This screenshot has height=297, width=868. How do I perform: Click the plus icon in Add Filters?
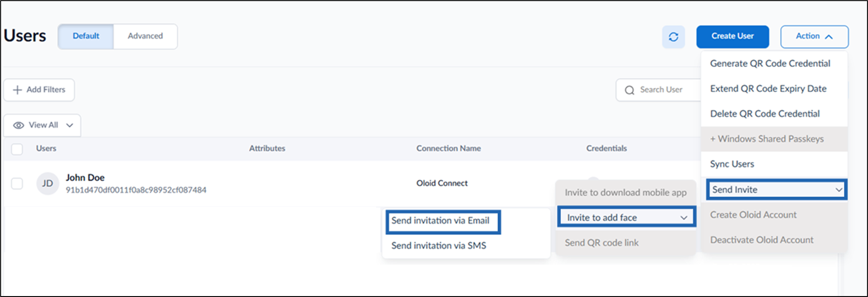tap(17, 90)
